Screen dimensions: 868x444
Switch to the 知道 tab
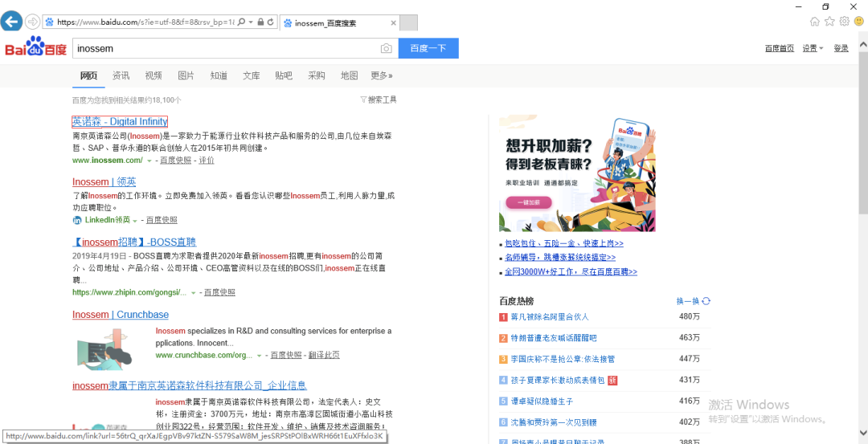[219, 75]
